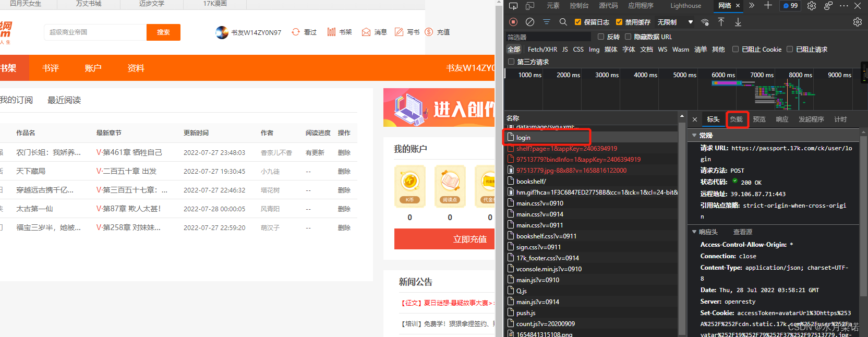Click the 进入创作 banner image
This screenshot has height=337, width=868.
439,107
